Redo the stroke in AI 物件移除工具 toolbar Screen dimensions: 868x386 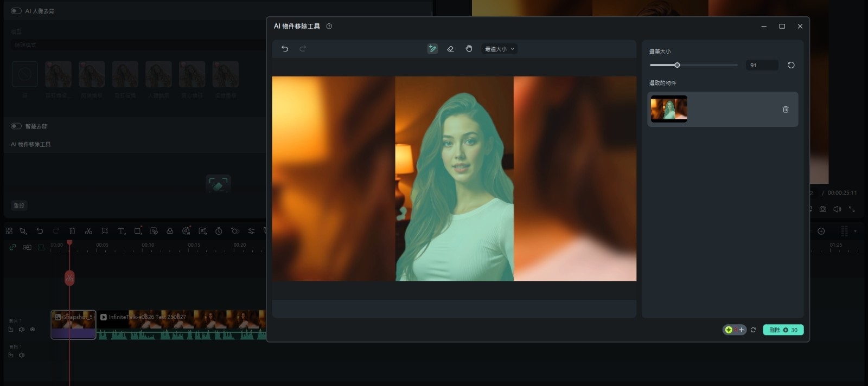[303, 49]
